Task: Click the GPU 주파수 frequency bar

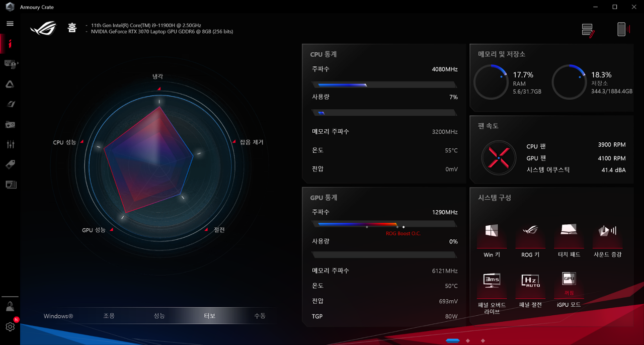Action: pyautogui.click(x=384, y=224)
